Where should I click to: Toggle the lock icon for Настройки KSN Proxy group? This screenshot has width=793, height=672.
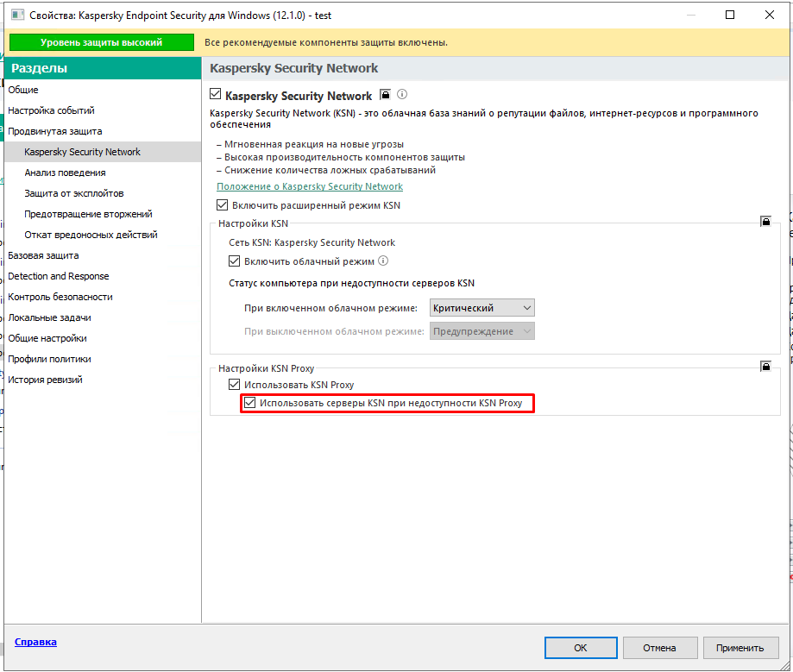click(765, 366)
